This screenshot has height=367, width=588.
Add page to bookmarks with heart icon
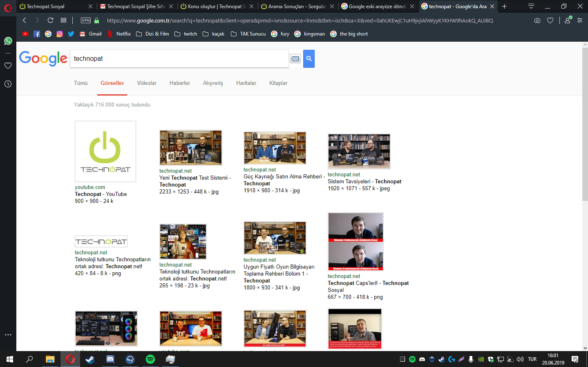[x=550, y=20]
